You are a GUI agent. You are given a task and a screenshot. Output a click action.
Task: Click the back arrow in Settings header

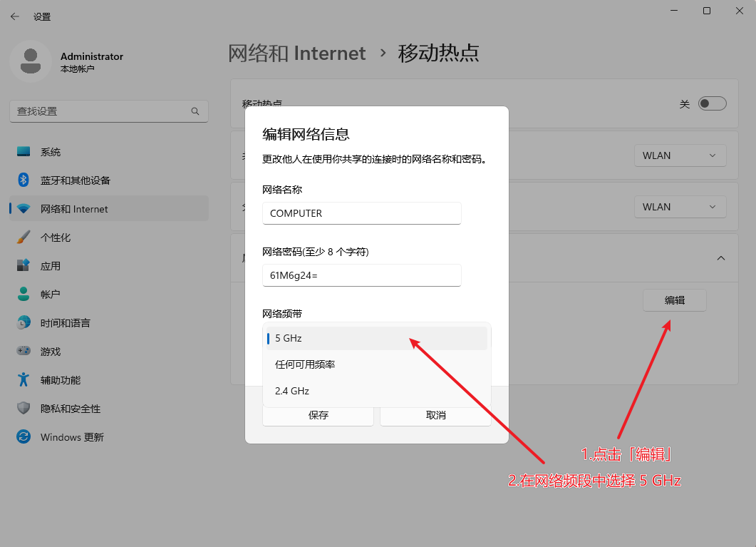(x=15, y=16)
